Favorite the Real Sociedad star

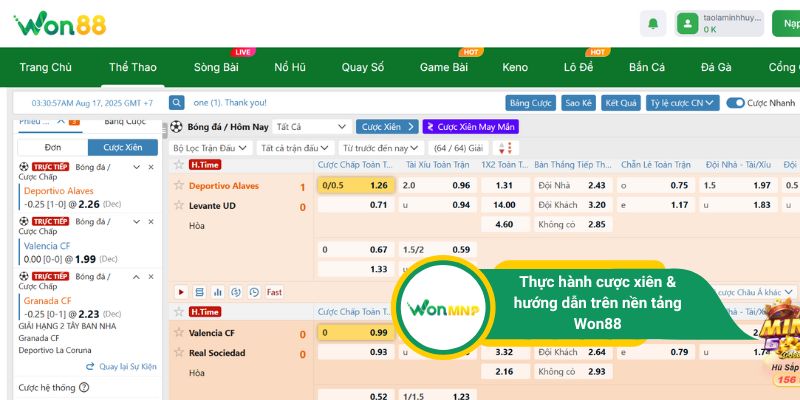coord(179,353)
